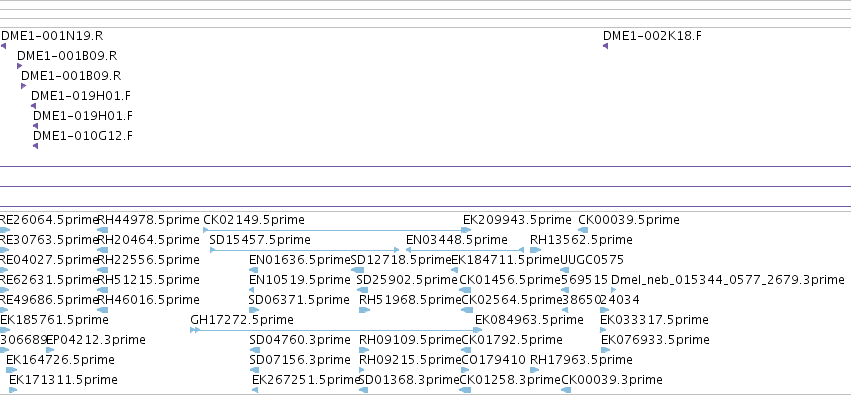851x395 pixels.
Task: Click the SD06371.5prime arrow glyph
Action: (x=253, y=310)
